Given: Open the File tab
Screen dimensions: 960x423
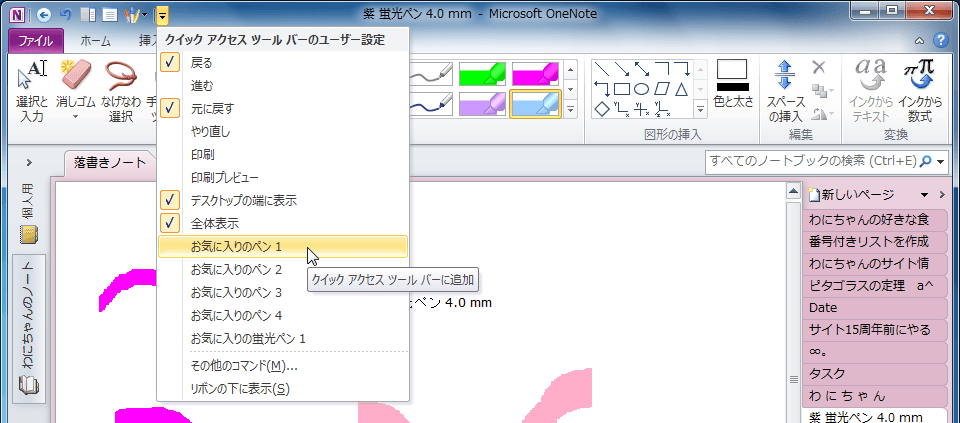Looking at the screenshot, I should pyautogui.click(x=36, y=41).
